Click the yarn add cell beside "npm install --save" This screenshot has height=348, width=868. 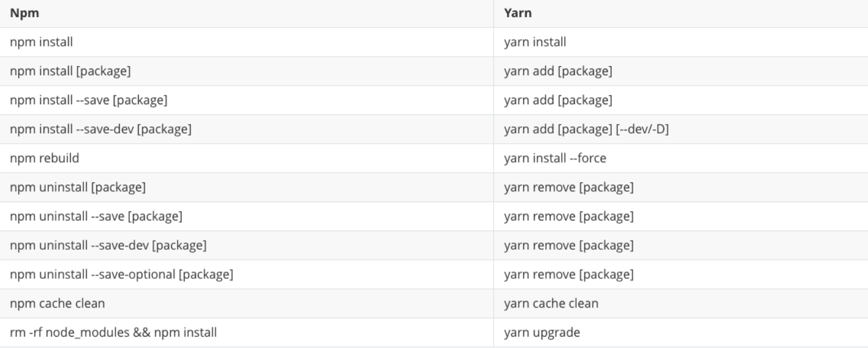point(558,101)
